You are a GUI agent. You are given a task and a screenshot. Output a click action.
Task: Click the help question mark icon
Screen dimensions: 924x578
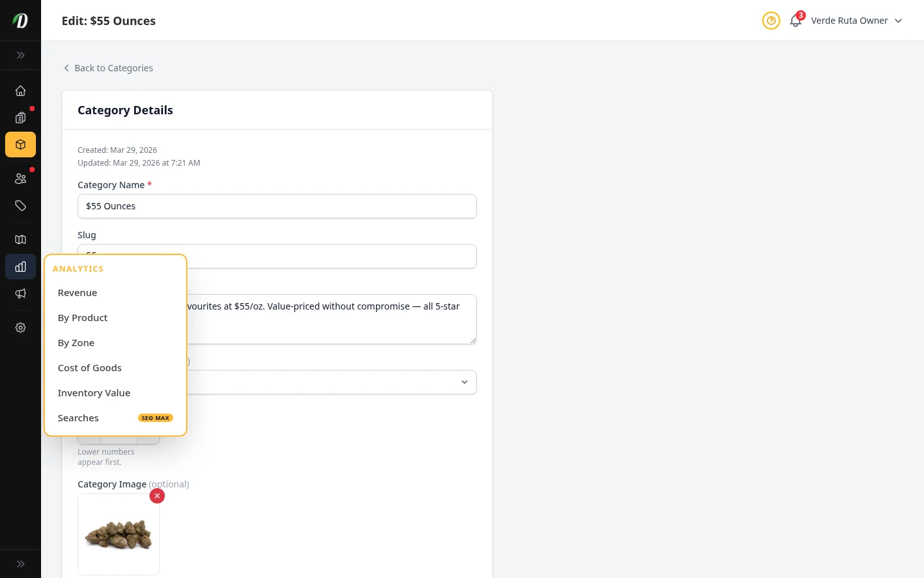point(771,21)
